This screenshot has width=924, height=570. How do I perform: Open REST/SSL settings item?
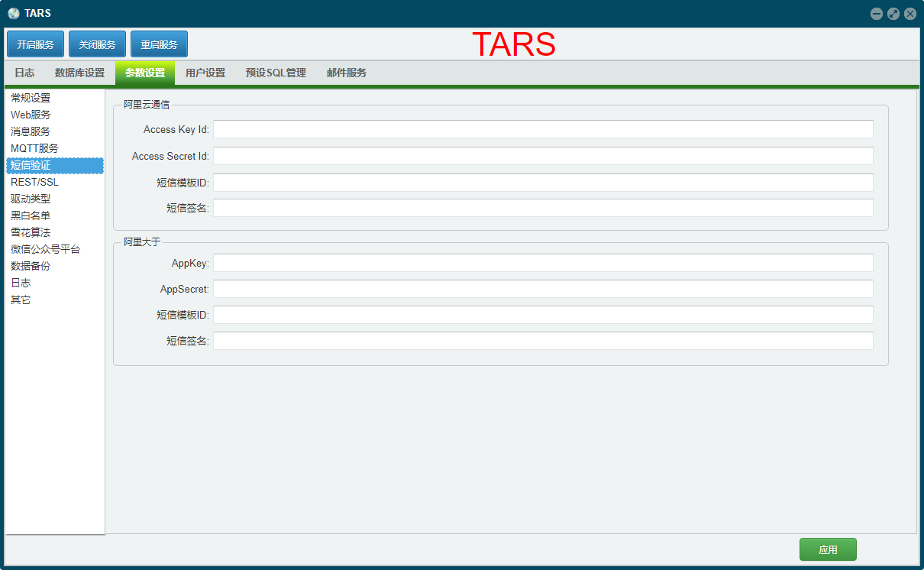55,182
